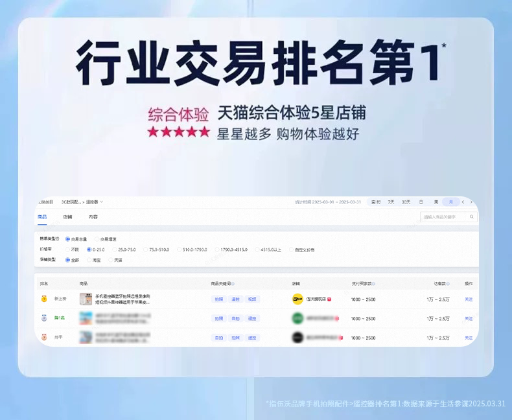Click the info icon beside 访客数
Image resolution: width=512 pixels, height=420 pixels.
point(448,284)
